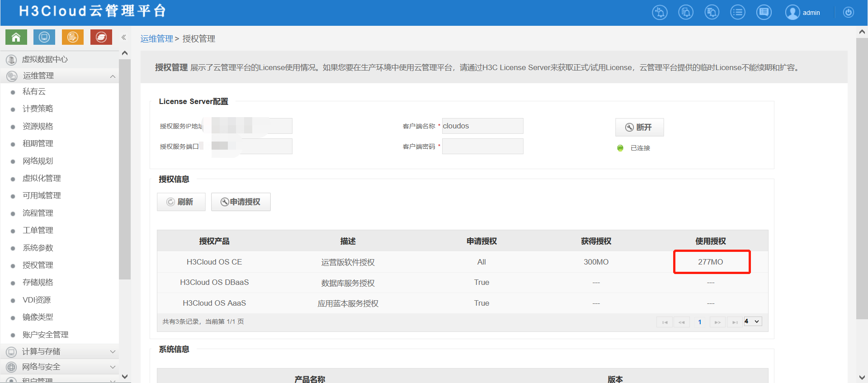Open 工单管理 in the sidebar

pos(38,231)
